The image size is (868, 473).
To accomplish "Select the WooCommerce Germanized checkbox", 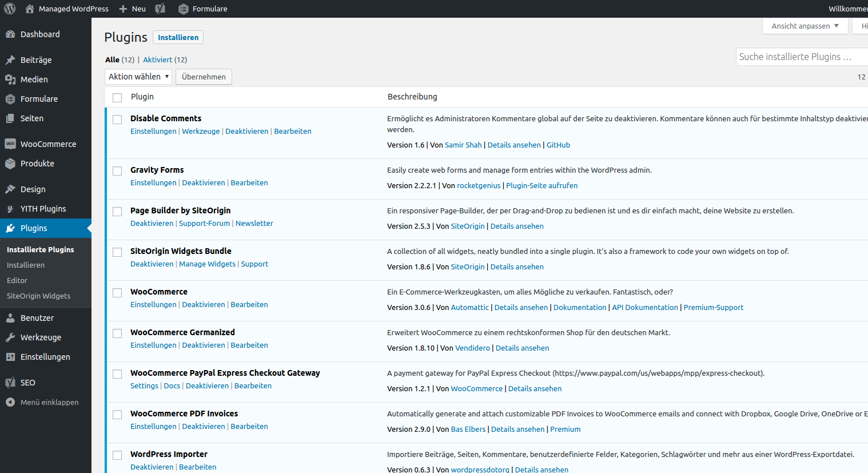I will 117,333.
